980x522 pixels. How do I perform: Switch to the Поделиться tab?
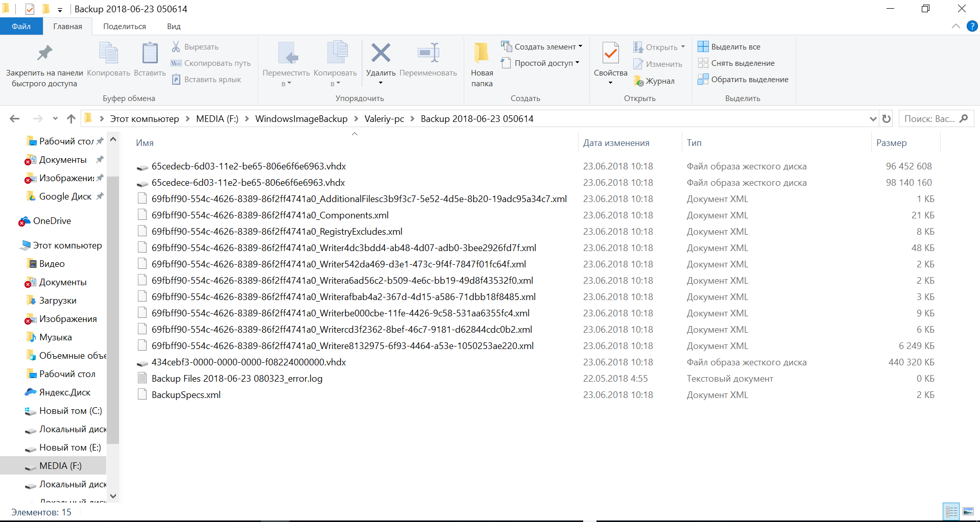pos(125,27)
